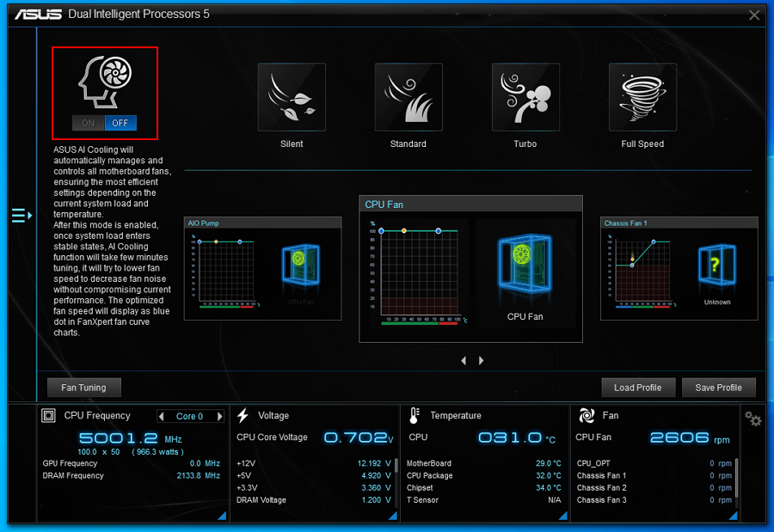Click the DRAM Voltage row

pos(313,500)
